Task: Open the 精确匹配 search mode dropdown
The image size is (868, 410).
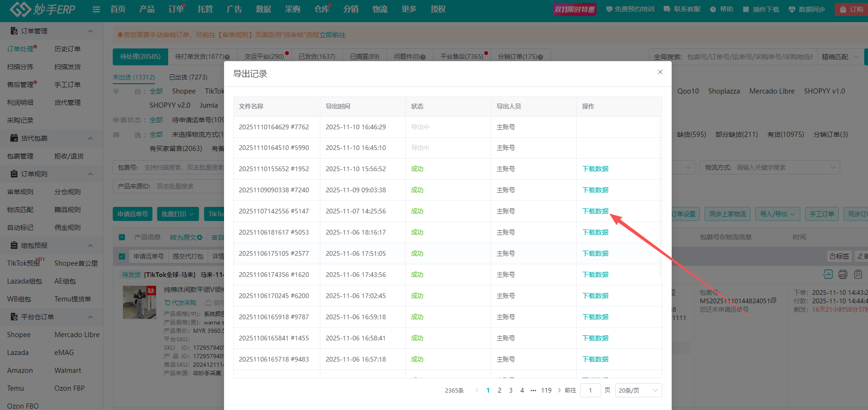Action: click(840, 57)
